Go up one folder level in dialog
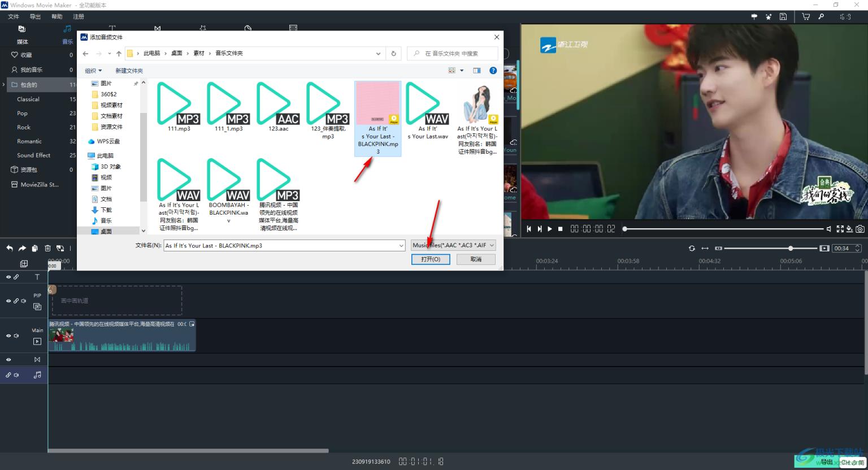 click(x=119, y=54)
